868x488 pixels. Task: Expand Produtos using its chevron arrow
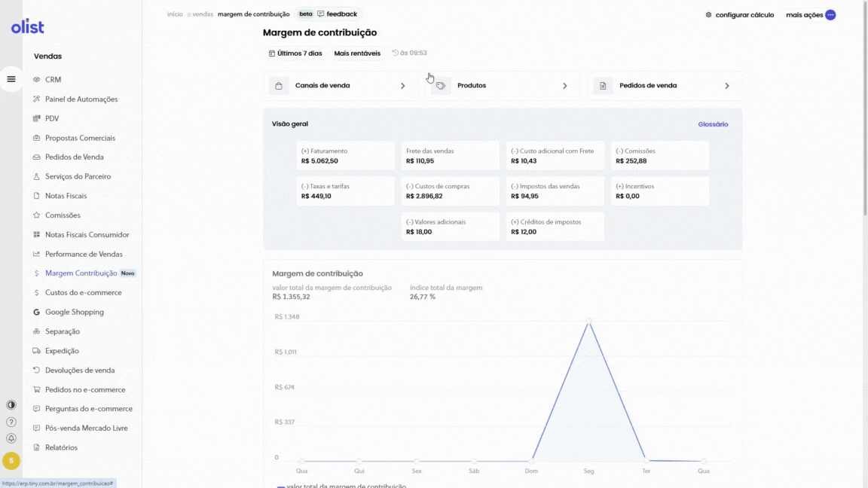click(564, 86)
